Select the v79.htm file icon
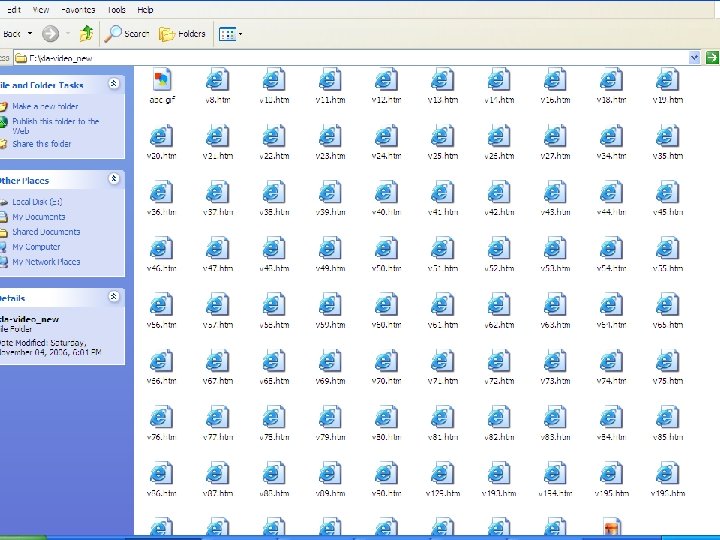Image resolution: width=720 pixels, height=540 pixels. click(x=330, y=418)
